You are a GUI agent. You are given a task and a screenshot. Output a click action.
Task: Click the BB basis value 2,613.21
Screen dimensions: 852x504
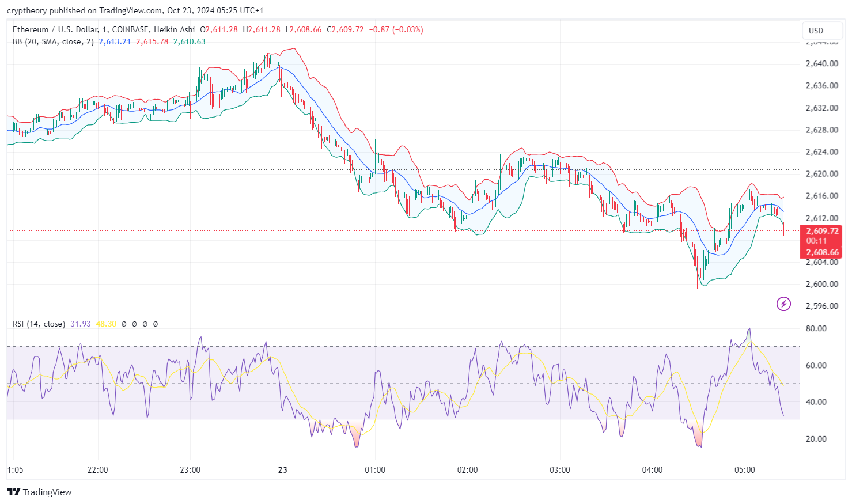coord(115,41)
